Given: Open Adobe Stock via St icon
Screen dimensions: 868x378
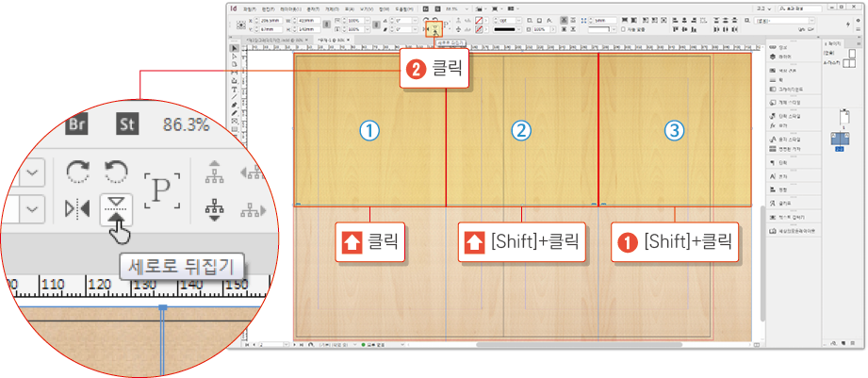Looking at the screenshot, I should pyautogui.click(x=438, y=8).
